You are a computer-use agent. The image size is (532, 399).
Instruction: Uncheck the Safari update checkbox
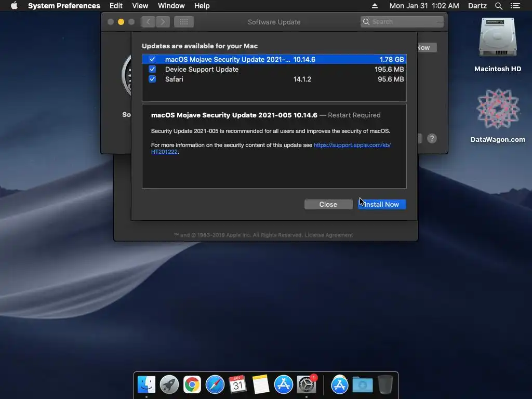coord(152,79)
